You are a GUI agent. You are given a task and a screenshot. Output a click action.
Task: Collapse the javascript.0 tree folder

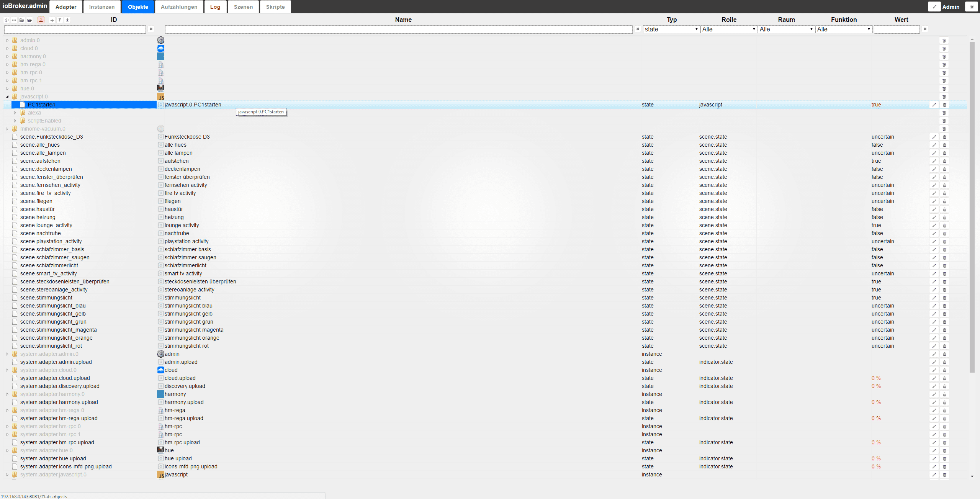click(7, 97)
